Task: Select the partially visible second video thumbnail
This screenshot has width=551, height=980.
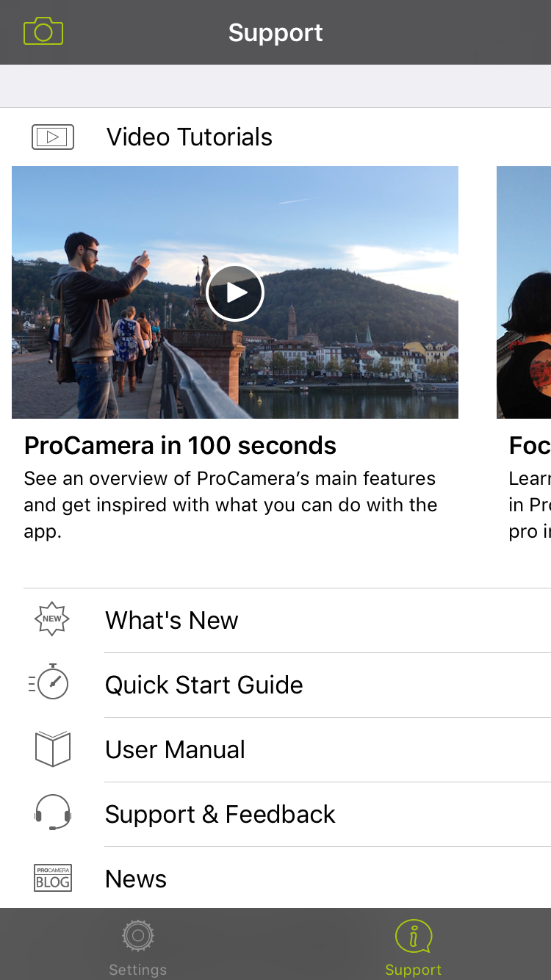Action: [x=524, y=292]
